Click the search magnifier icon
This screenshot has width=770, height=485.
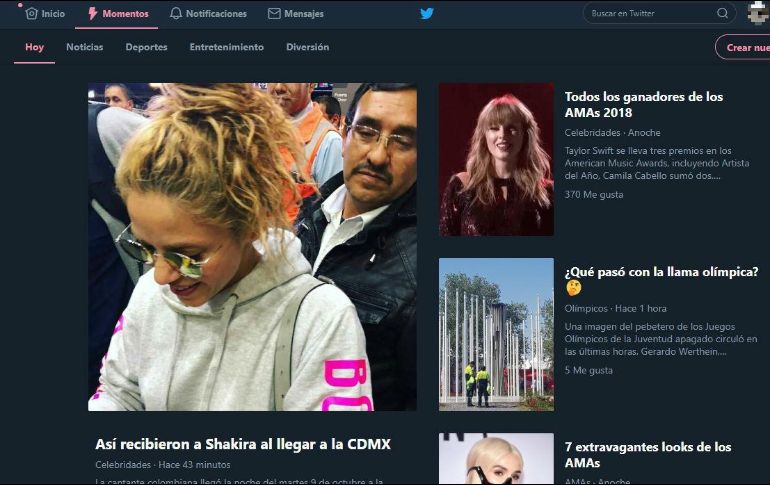[722, 13]
